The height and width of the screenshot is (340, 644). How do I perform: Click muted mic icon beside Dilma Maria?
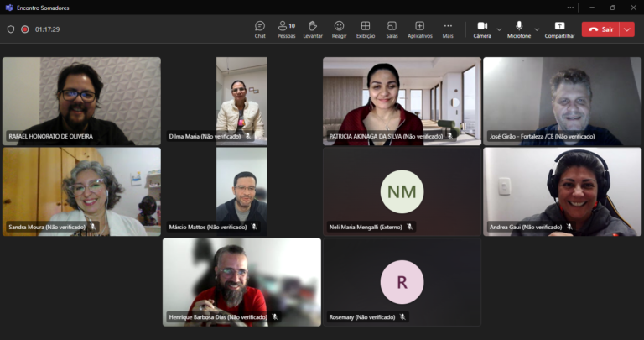[x=248, y=136]
